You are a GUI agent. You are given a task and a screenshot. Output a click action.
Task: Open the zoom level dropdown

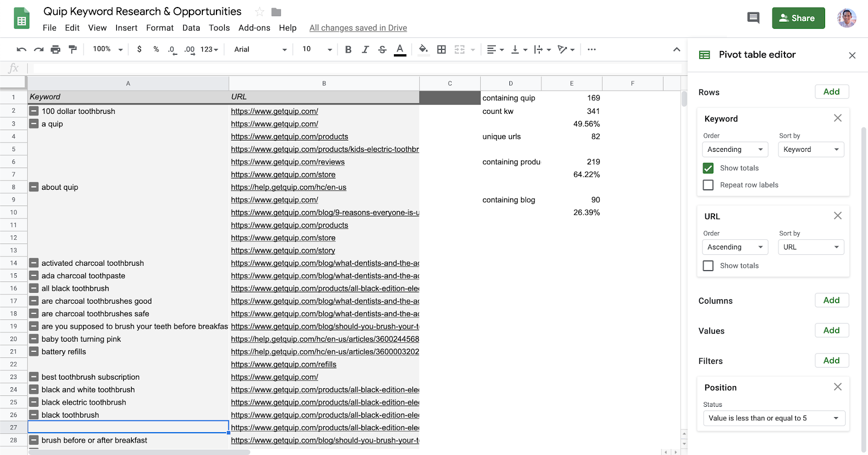(108, 49)
